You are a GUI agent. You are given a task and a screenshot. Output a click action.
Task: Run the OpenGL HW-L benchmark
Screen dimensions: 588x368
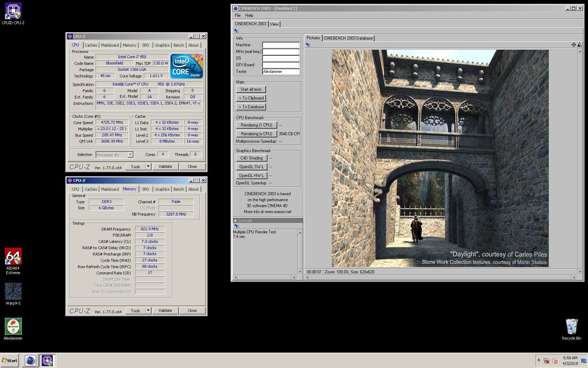coord(252,176)
